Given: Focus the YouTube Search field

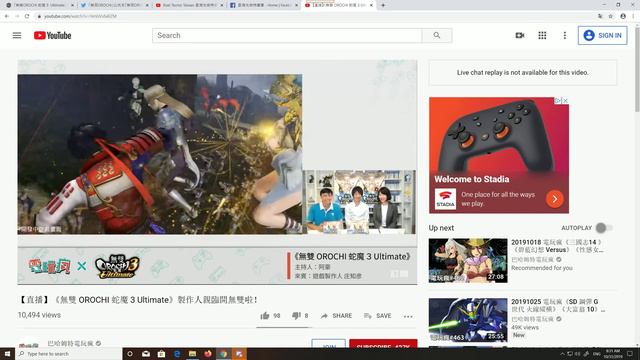Looking at the screenshot, I should 287,36.
